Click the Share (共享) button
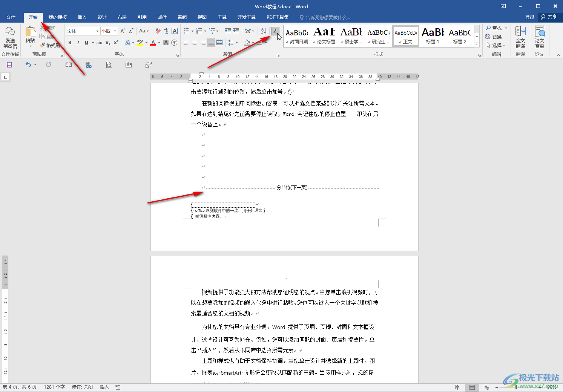Image resolution: width=563 pixels, height=392 pixels. coord(549,17)
